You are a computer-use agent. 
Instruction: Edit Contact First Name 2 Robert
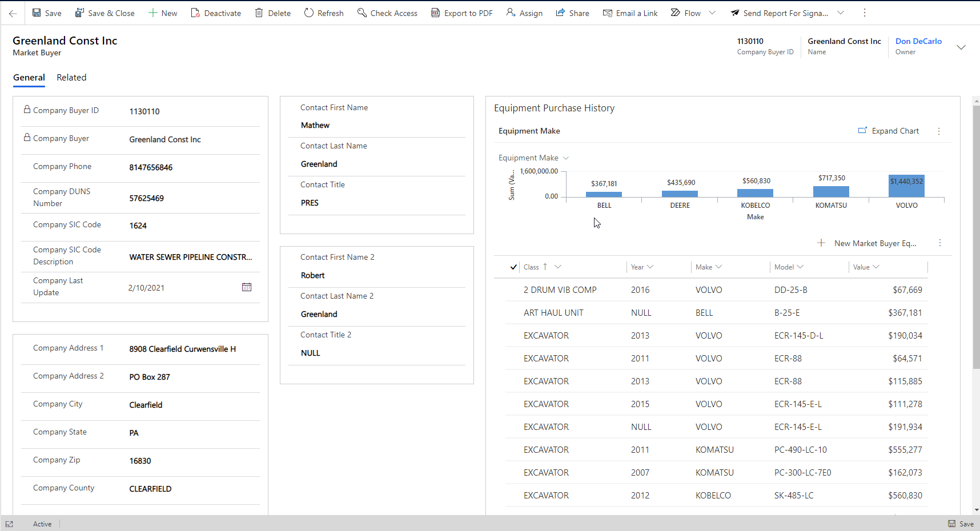[x=377, y=275]
